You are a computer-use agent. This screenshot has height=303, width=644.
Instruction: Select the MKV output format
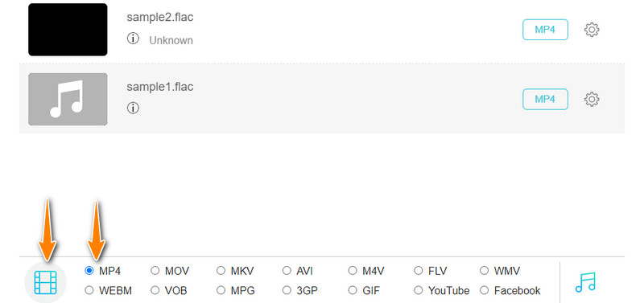[x=221, y=271]
